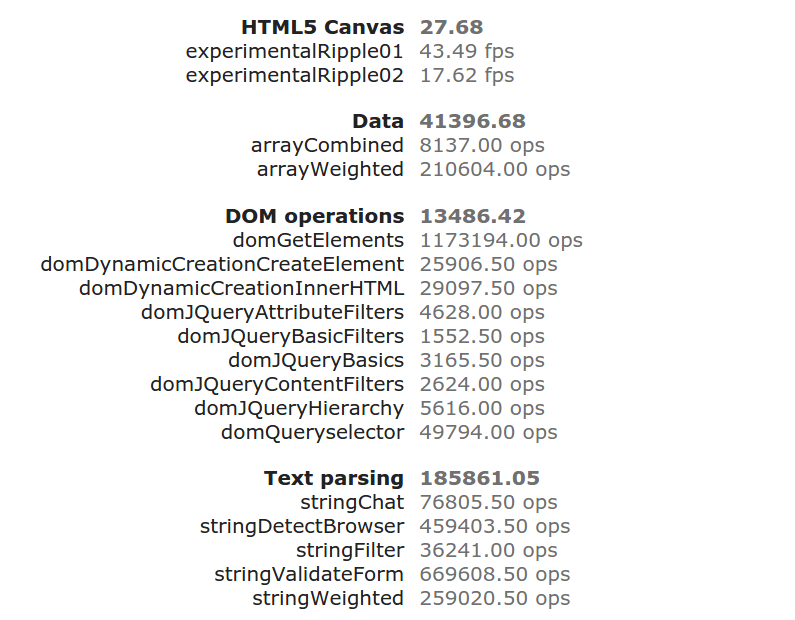Click the HTML5 Canvas section heading
The height and width of the screenshot is (620, 795).
[322, 27]
